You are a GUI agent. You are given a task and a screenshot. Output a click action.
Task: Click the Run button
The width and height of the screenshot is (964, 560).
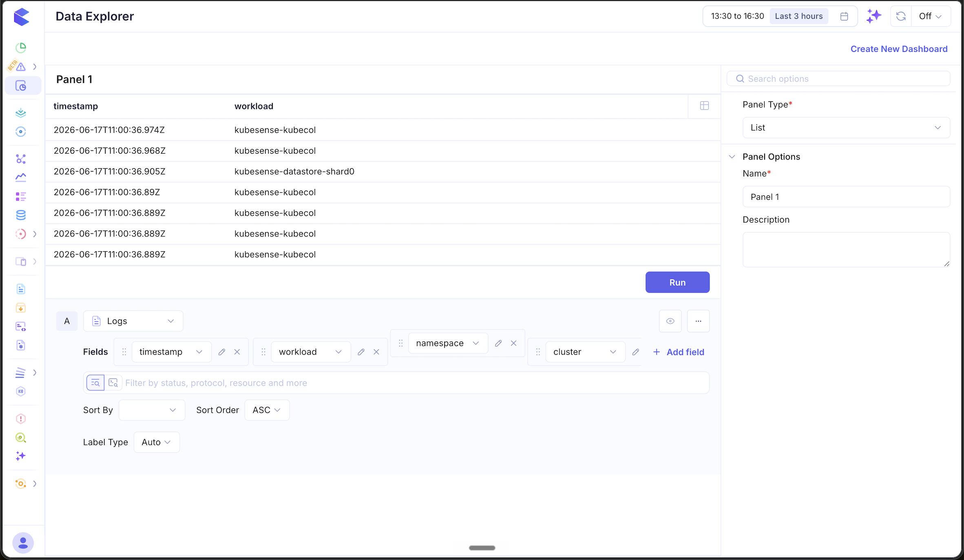point(677,282)
